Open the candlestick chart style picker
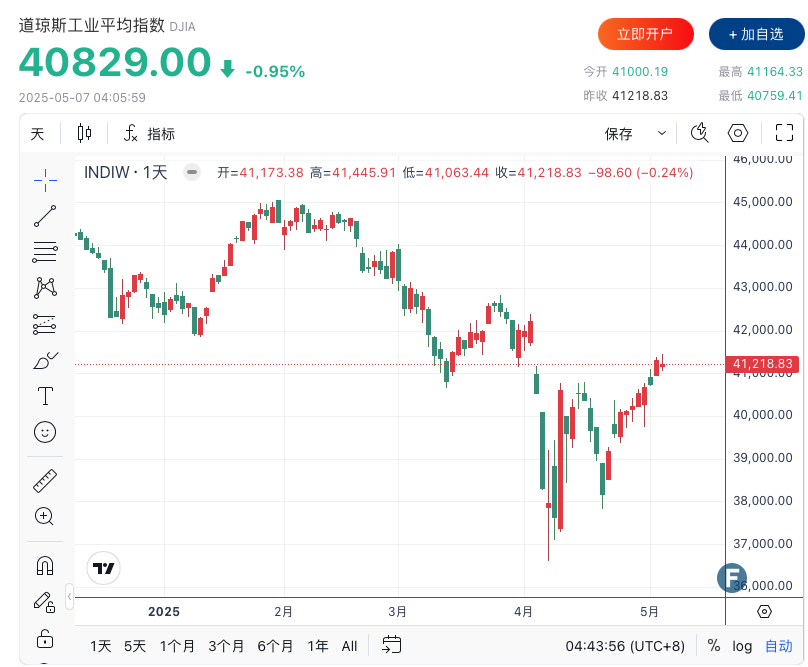This screenshot has height=667, width=808. click(84, 133)
